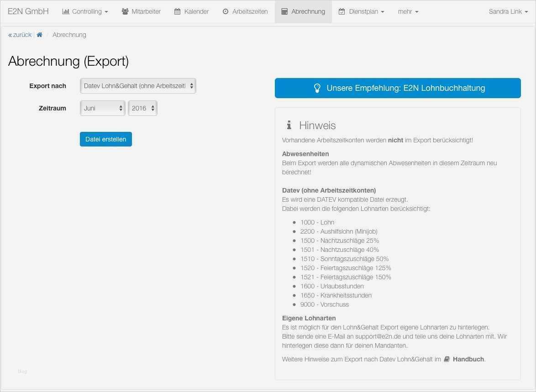Click the book icon next to Handbuch
536x392 pixels.
click(446, 359)
